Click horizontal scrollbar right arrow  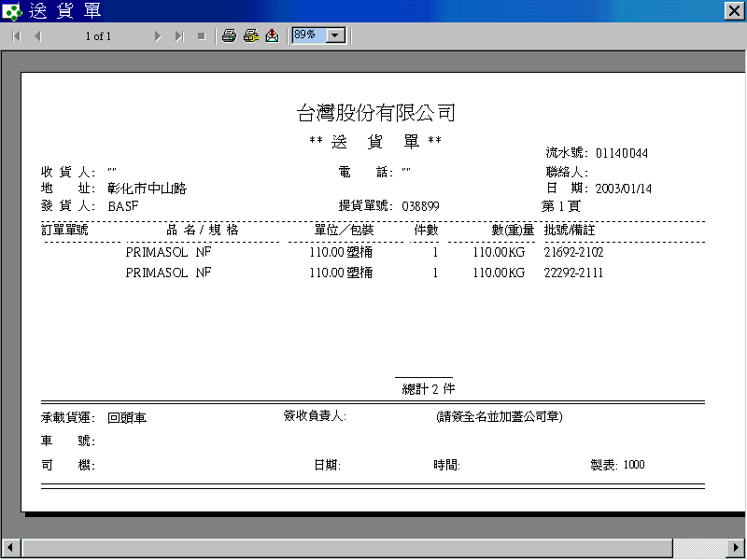point(737,547)
